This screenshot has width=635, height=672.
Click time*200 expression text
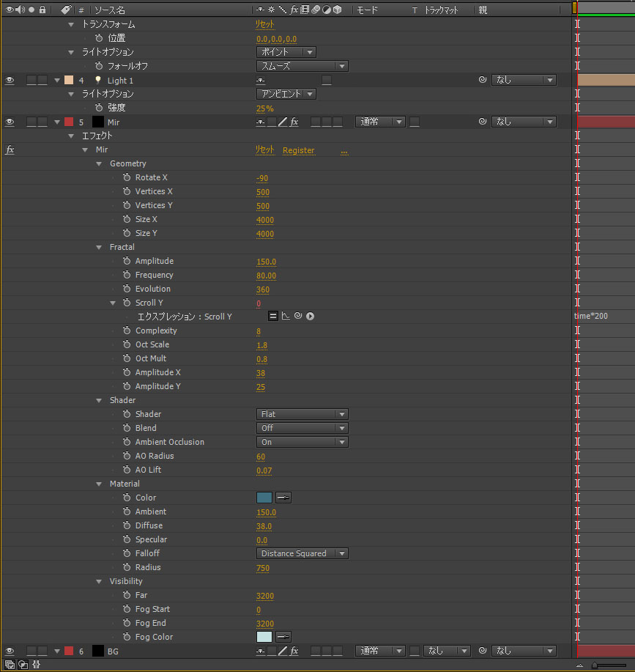pyautogui.click(x=591, y=316)
